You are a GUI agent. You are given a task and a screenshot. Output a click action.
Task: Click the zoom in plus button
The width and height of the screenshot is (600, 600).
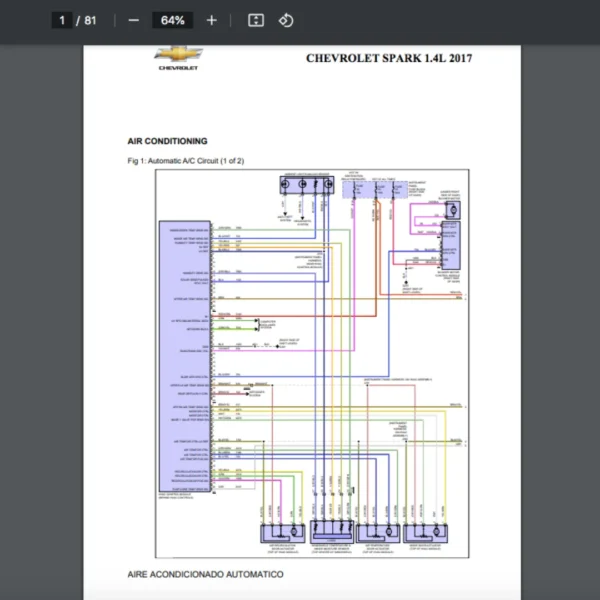click(211, 20)
